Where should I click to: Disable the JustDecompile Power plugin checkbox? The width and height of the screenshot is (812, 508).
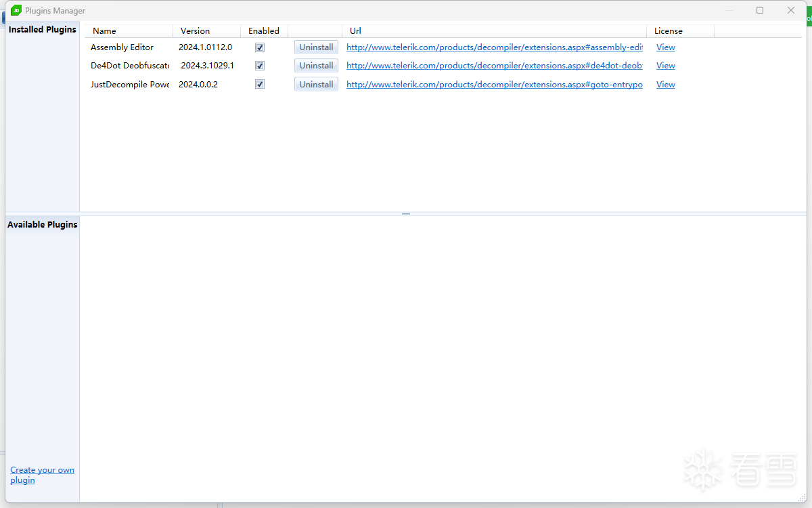tap(260, 84)
